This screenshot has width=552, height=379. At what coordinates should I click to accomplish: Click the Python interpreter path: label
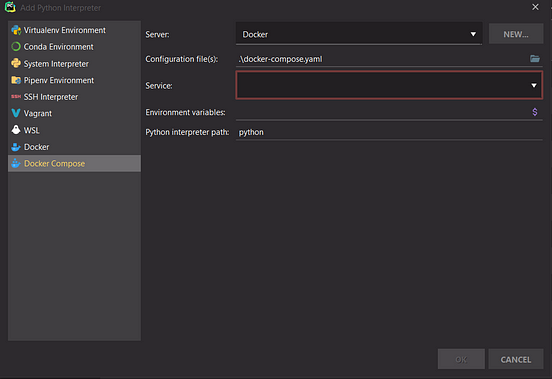point(187,132)
